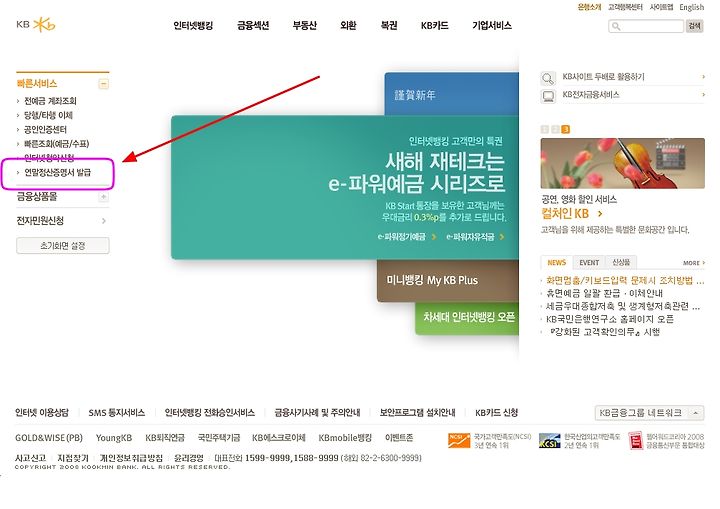Viewport: 720px width, 509px height.
Task: Open the 외환 menu
Action: 348,25
